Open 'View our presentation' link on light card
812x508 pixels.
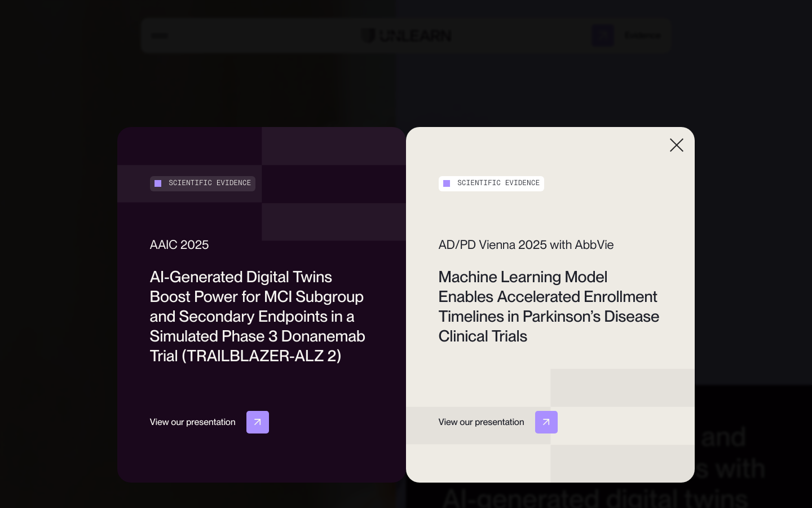click(x=481, y=422)
